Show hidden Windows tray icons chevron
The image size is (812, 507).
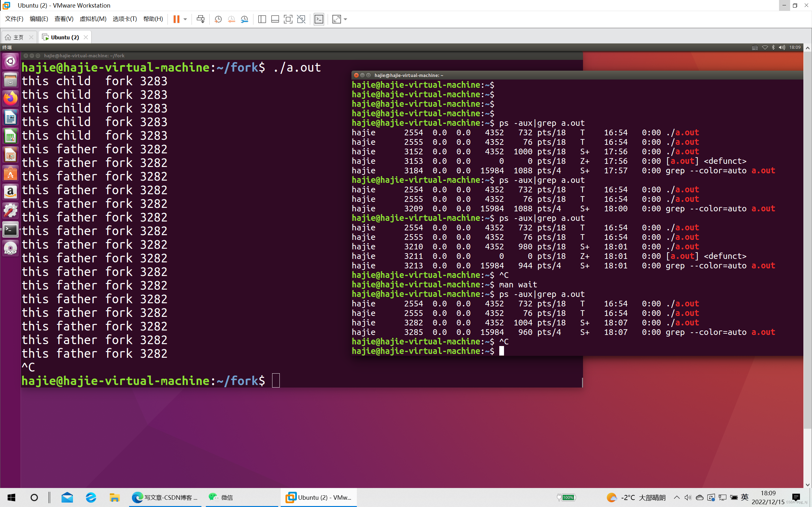click(x=677, y=497)
